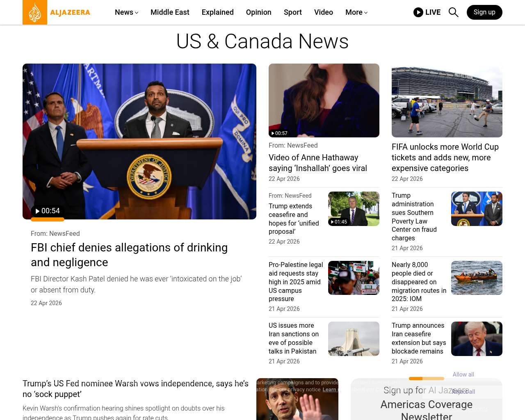Click the stadium parking lot thumbnail
Viewport: 525px width, 420px height.
pos(447,100)
